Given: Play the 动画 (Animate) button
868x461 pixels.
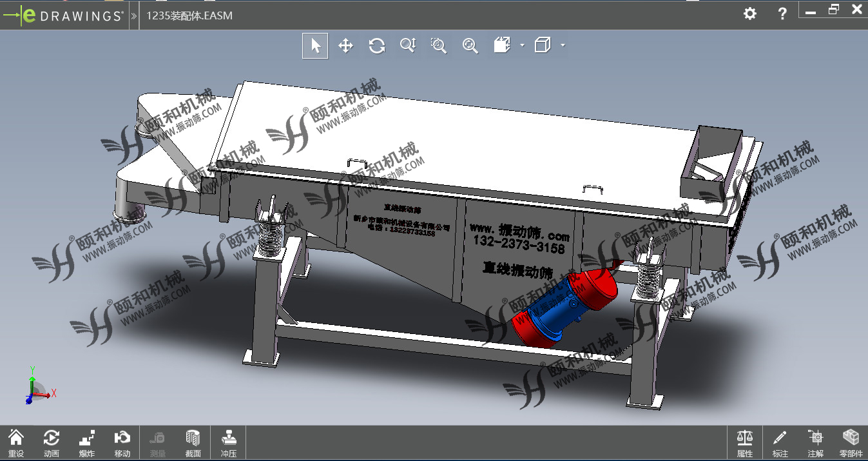Looking at the screenshot, I should 52,443.
